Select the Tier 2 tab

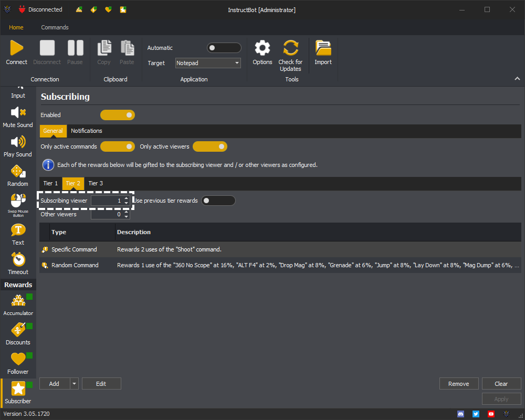(x=73, y=184)
